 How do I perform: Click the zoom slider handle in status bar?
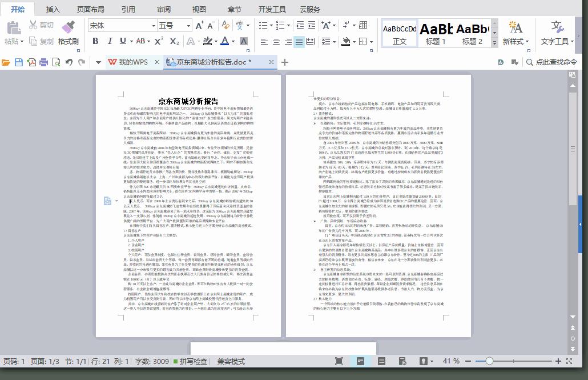tap(489, 361)
